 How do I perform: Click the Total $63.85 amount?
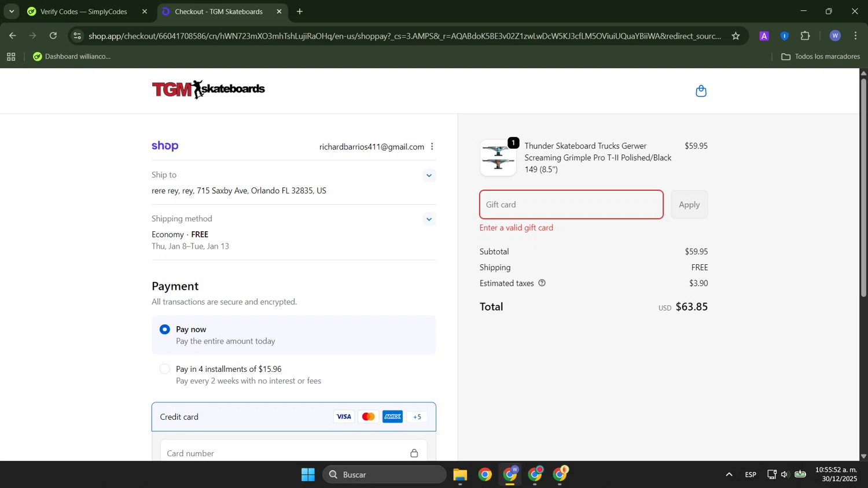coord(692,307)
